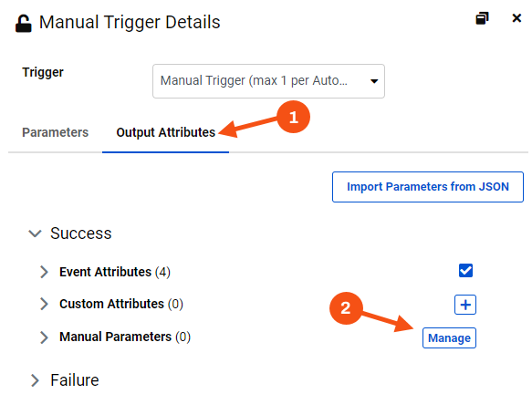The image size is (532, 415).
Task: Click the Manual Parameters (0) label
Action: (125, 337)
